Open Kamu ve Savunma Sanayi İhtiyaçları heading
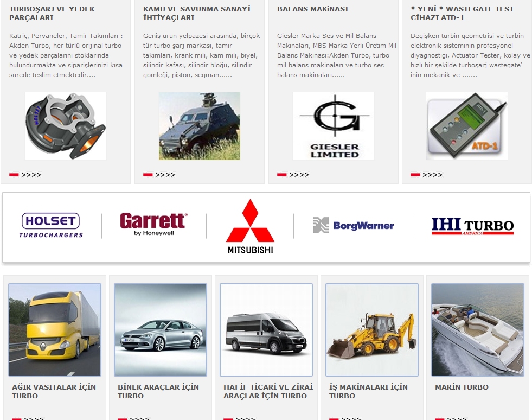Viewport: 532px width, 420px height. (197, 13)
